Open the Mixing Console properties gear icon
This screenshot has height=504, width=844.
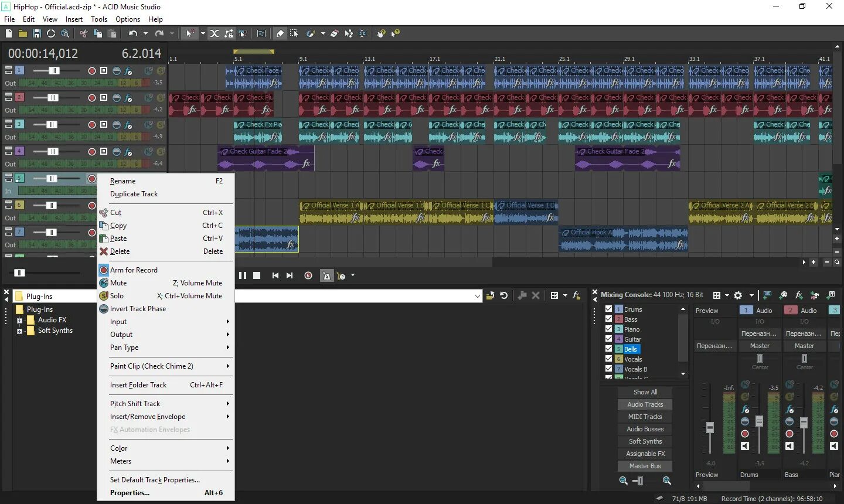pyautogui.click(x=738, y=295)
